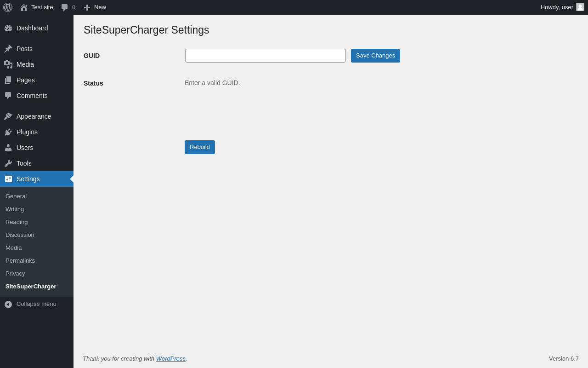This screenshot has width=588, height=368.
Task: Click the 'Enter a valid GUID.' status text
Action: pos(212,83)
